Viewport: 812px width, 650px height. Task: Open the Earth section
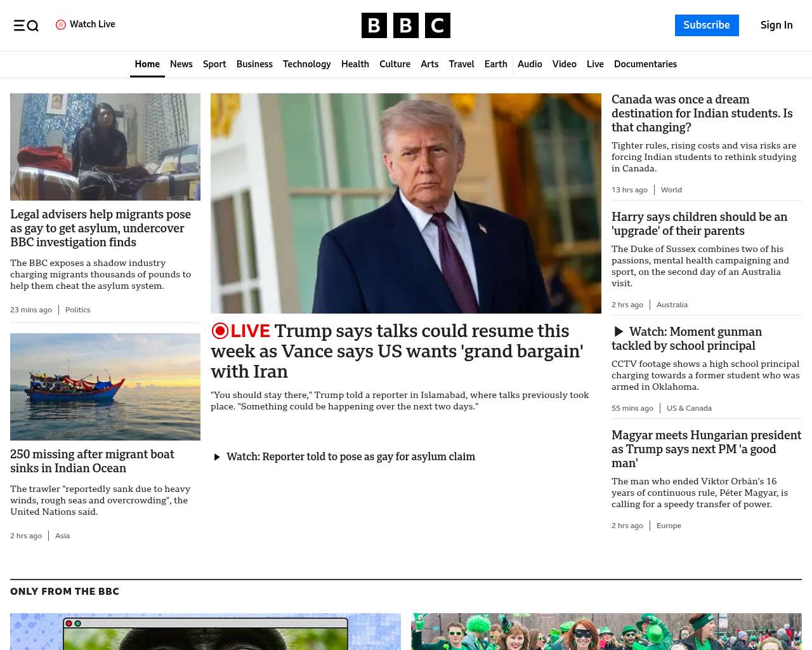[496, 64]
